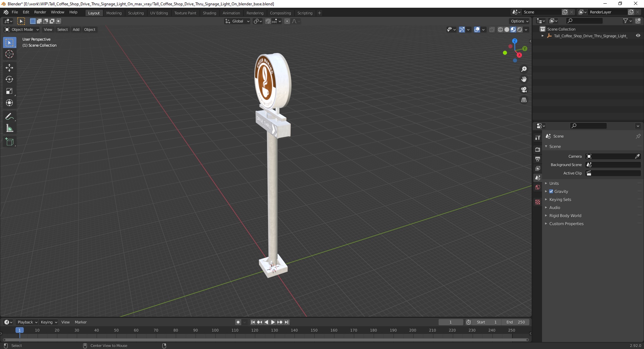
Task: Open the timeline Keying menu
Action: click(x=48, y=322)
